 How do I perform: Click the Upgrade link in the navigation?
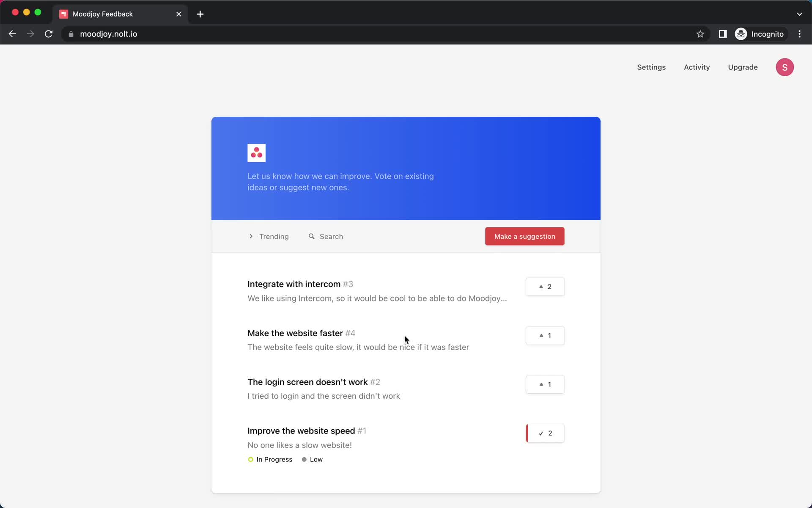click(743, 67)
